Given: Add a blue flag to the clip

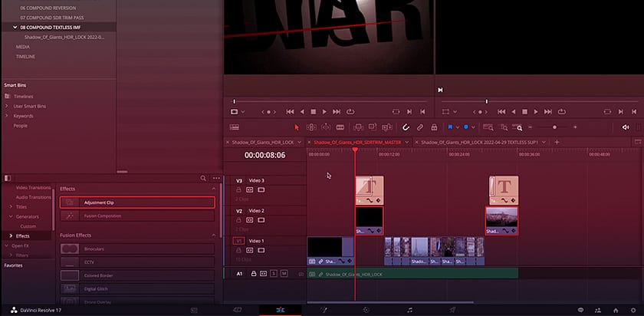Looking at the screenshot, I should click(450, 127).
